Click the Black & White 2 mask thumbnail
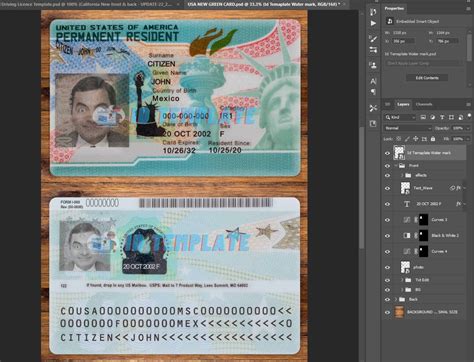Screen dimensions: 474x362 [x=423, y=236]
